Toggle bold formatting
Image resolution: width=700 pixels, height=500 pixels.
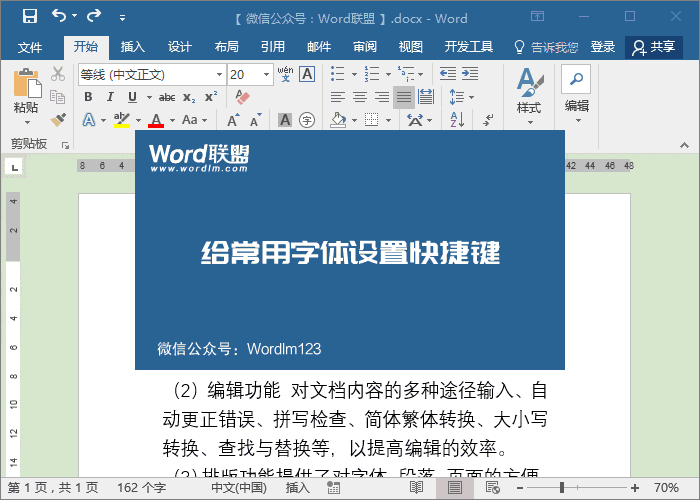pyautogui.click(x=88, y=97)
